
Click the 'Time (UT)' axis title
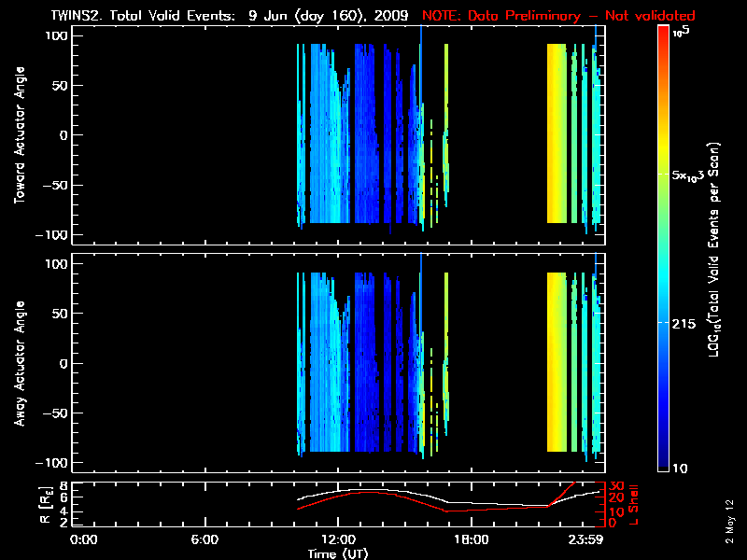tap(341, 553)
